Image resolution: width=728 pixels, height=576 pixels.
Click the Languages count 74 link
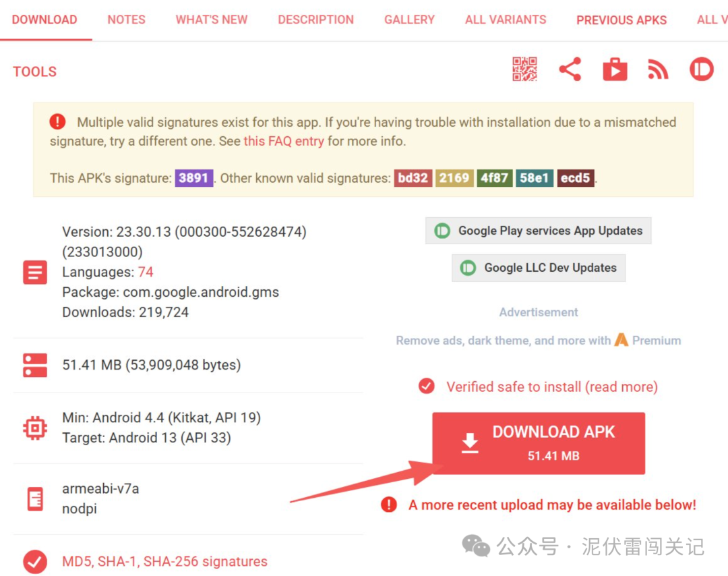point(146,272)
